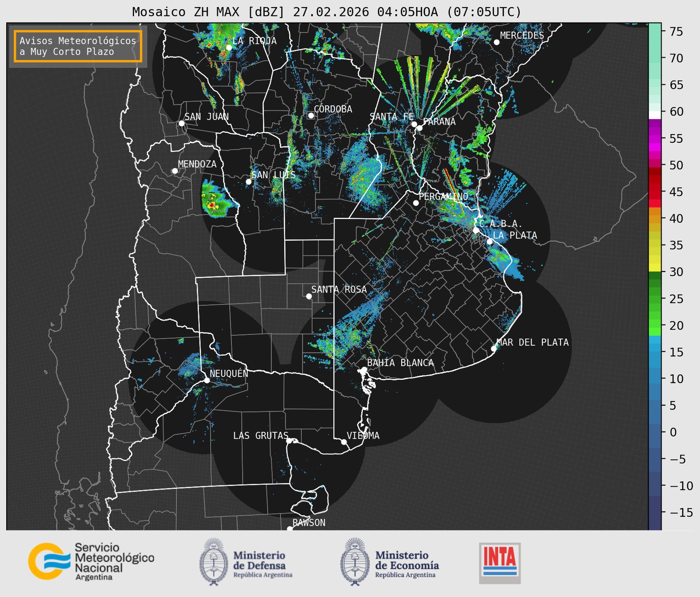Click the VIEDMA city label
The height and width of the screenshot is (597, 700).
[363, 436]
